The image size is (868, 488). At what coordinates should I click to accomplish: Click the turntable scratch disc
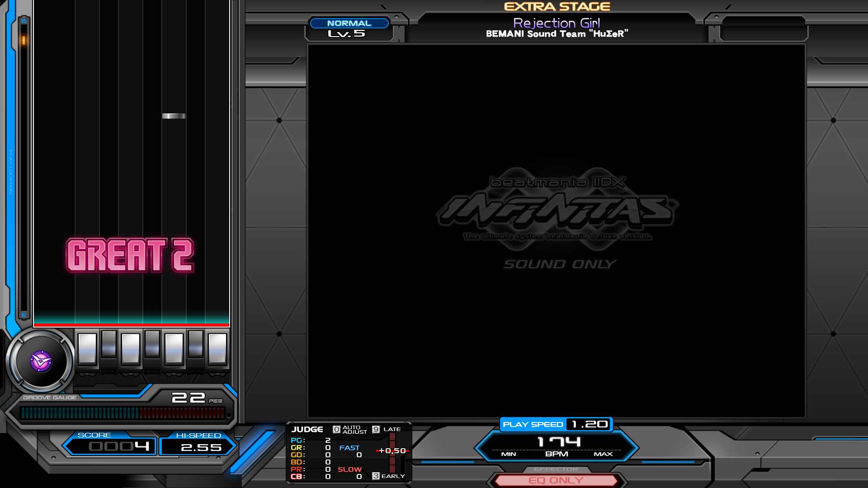(x=41, y=361)
